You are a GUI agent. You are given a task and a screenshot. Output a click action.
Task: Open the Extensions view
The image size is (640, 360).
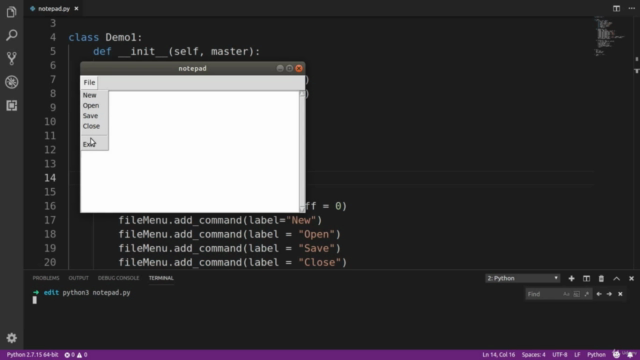[x=11, y=105]
